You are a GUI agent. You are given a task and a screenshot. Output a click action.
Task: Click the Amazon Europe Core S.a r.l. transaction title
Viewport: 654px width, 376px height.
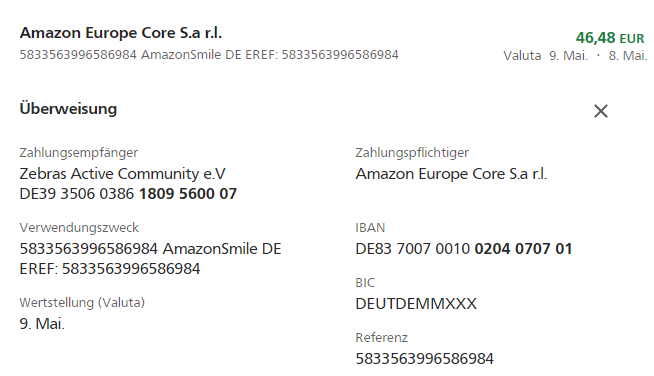pyautogui.click(x=121, y=33)
